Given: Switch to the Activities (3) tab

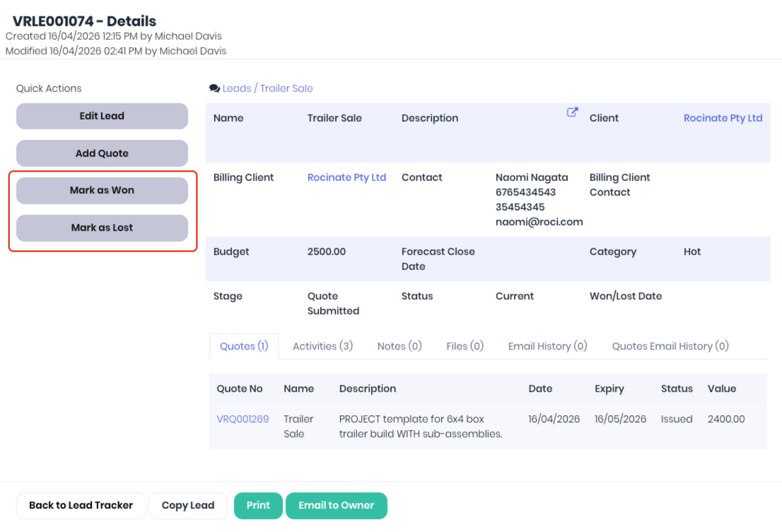Looking at the screenshot, I should tap(323, 346).
